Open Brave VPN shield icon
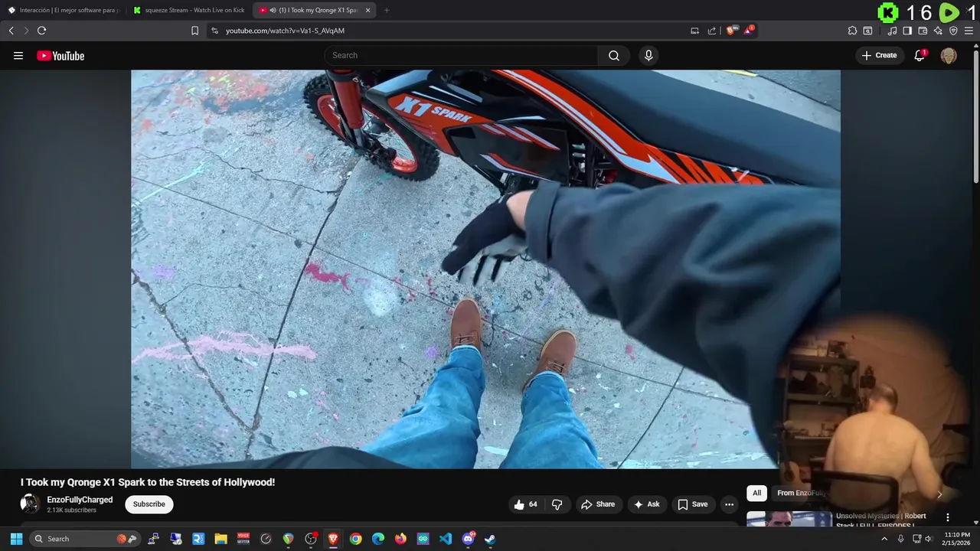The height and width of the screenshot is (551, 980). (x=953, y=31)
